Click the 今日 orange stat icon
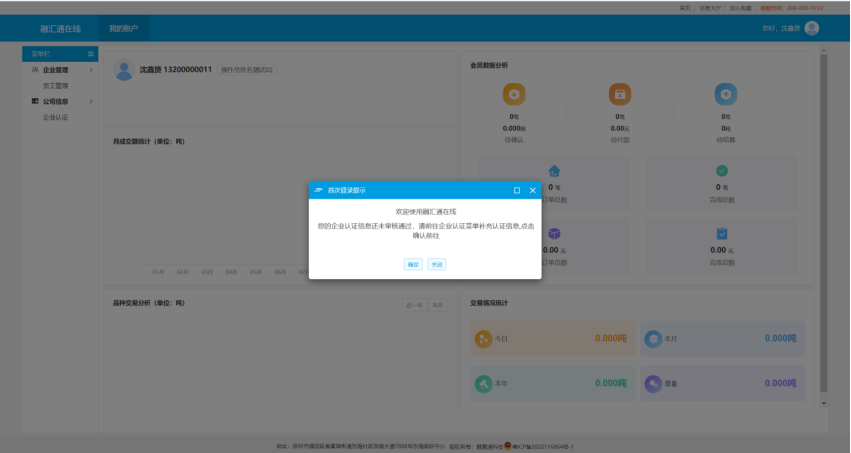 483,339
